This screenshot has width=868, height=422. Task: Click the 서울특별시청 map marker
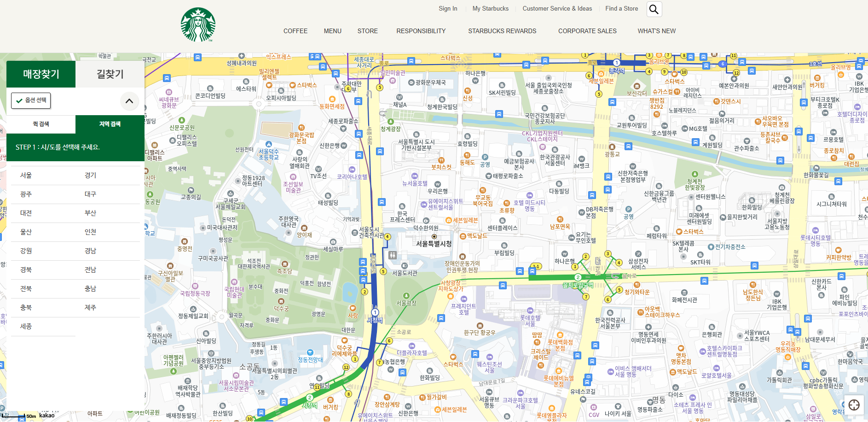coord(434,236)
